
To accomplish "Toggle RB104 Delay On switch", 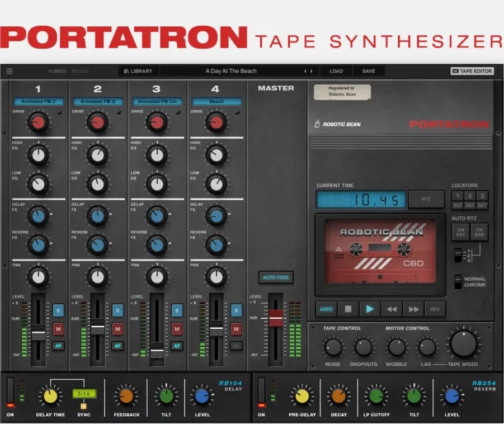I will (x=10, y=393).
